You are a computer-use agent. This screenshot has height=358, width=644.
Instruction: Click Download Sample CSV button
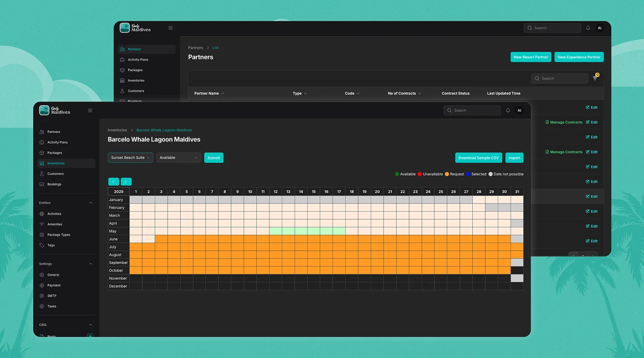pos(478,158)
